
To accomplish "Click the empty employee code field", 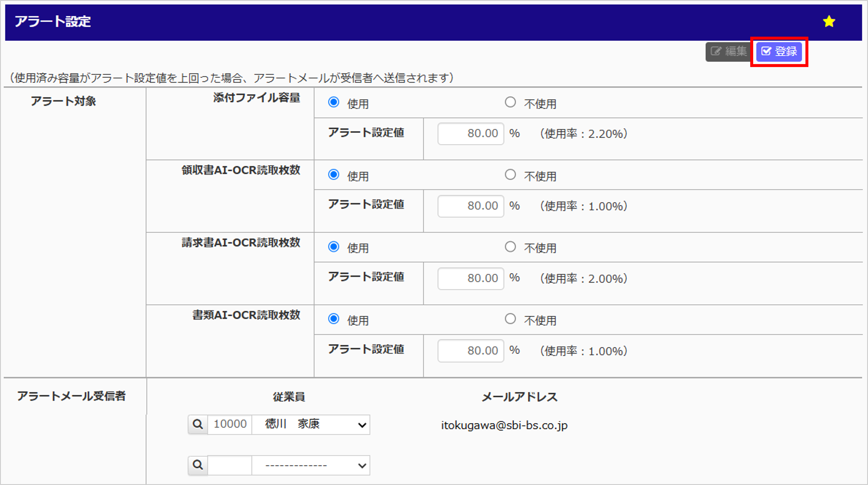I will pos(230,465).
